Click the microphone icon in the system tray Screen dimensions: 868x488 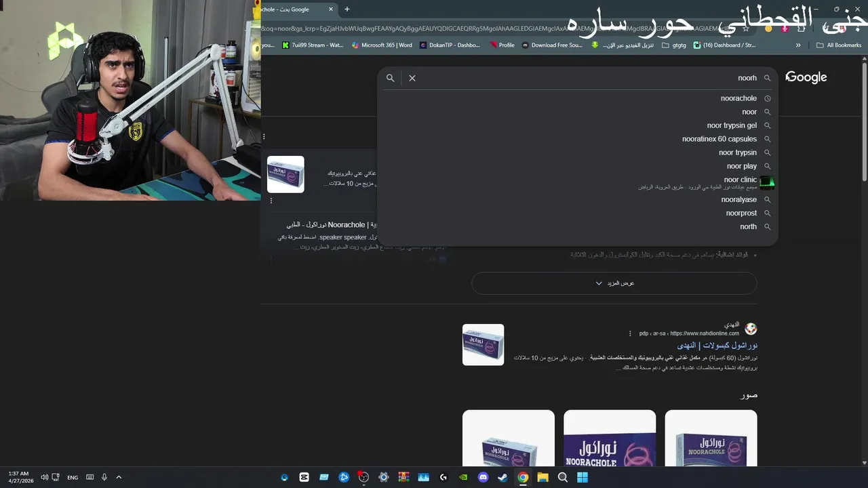(x=104, y=477)
